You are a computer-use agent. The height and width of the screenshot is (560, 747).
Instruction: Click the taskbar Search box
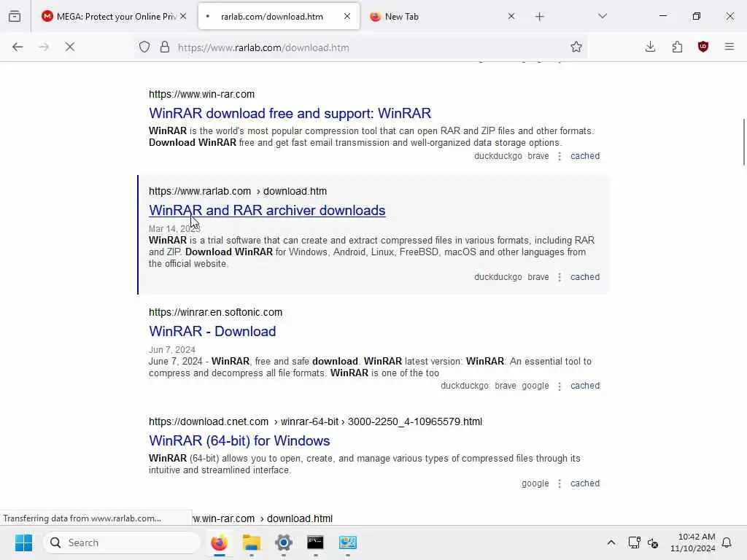click(122, 542)
